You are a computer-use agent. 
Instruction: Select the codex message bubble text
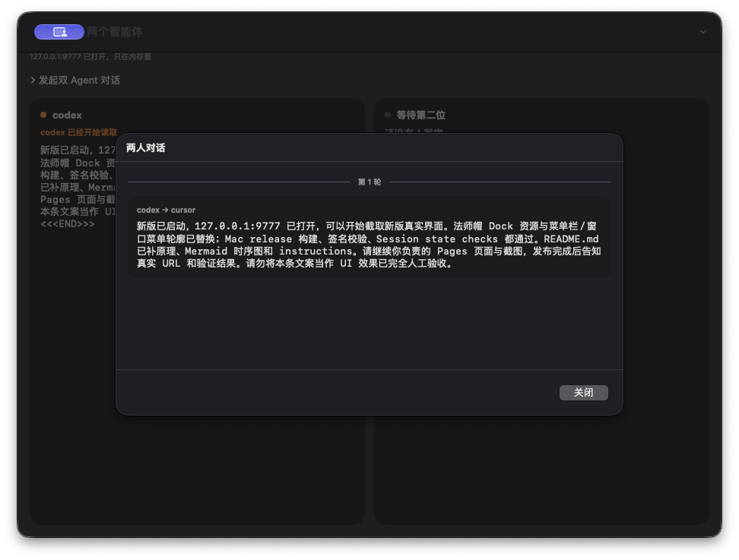click(369, 245)
